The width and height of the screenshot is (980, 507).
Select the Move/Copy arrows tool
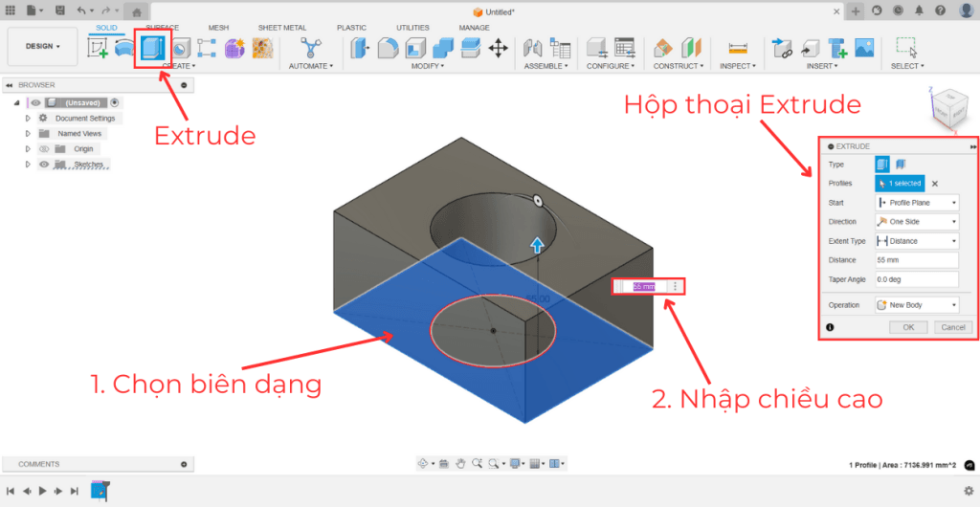[x=498, y=47]
